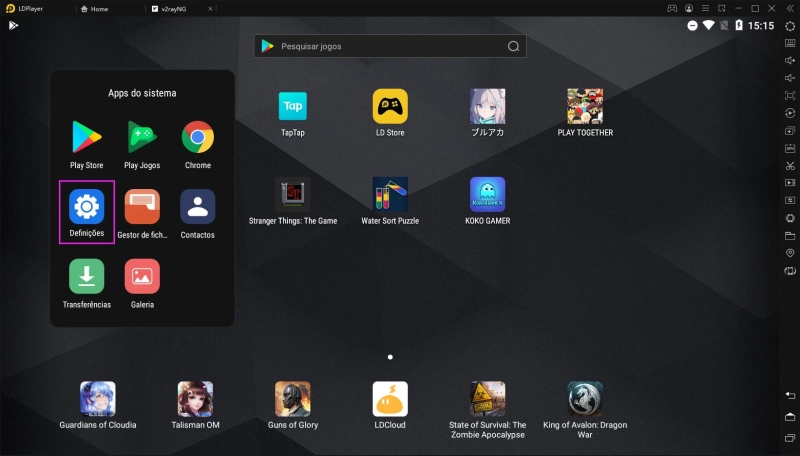Viewport: 800px width, 456px height.
Task: Click the recent apps button in sidebar
Action: pyautogui.click(x=790, y=438)
